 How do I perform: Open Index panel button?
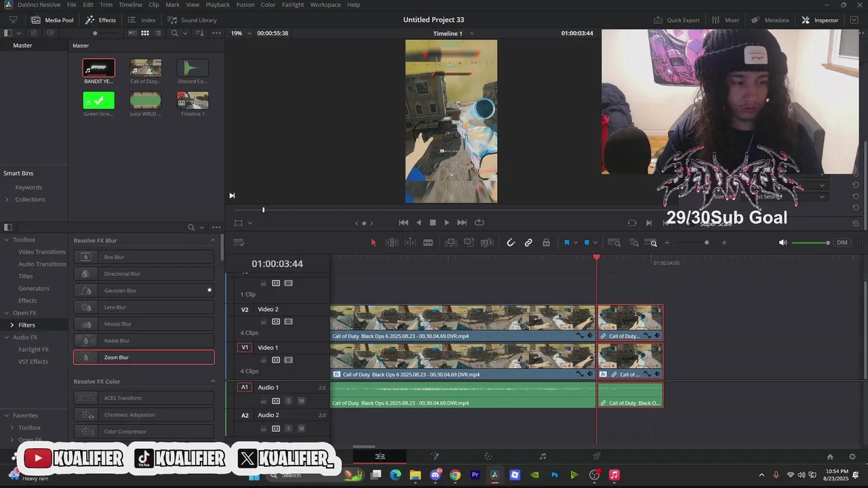142,20
